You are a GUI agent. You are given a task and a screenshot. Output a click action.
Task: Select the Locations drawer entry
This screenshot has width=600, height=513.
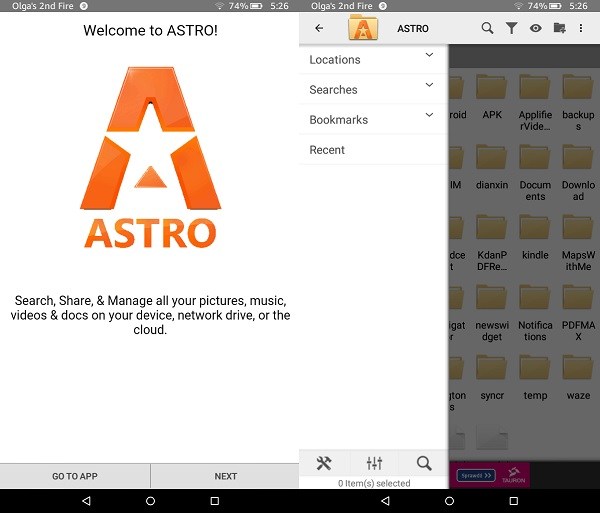[373, 60]
